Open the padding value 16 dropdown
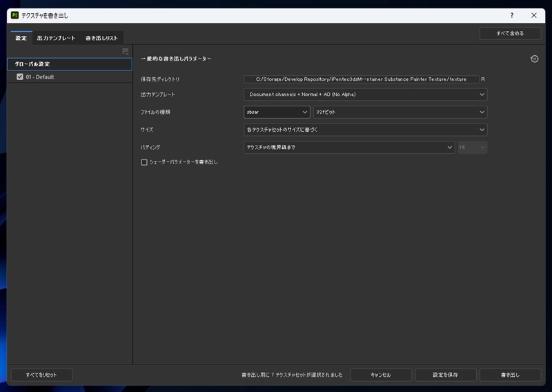The width and height of the screenshot is (552, 392). tap(473, 147)
